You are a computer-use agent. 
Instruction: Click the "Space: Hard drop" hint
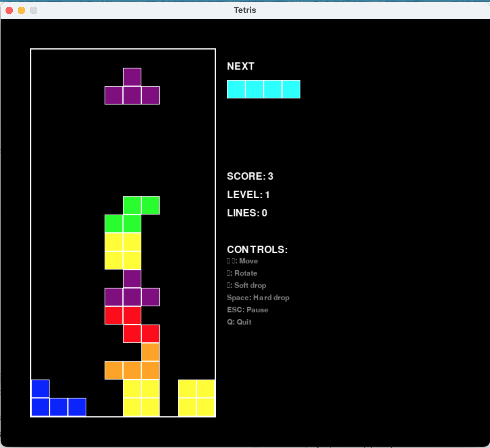click(x=258, y=298)
